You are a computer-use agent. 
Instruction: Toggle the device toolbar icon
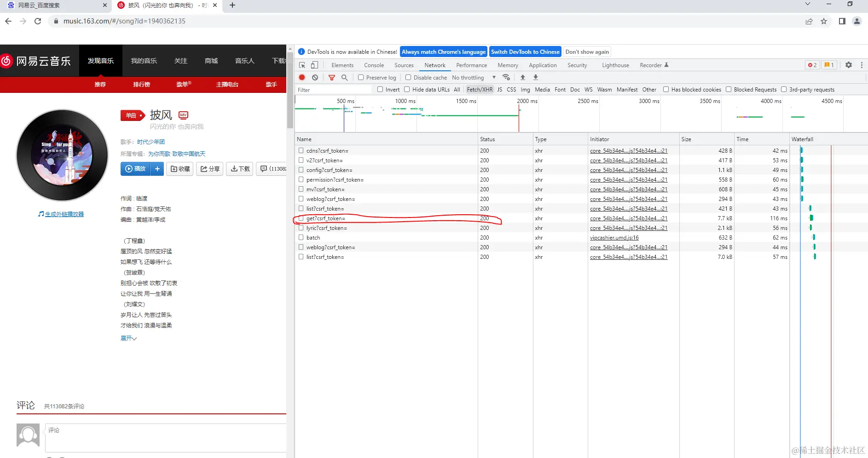point(314,65)
